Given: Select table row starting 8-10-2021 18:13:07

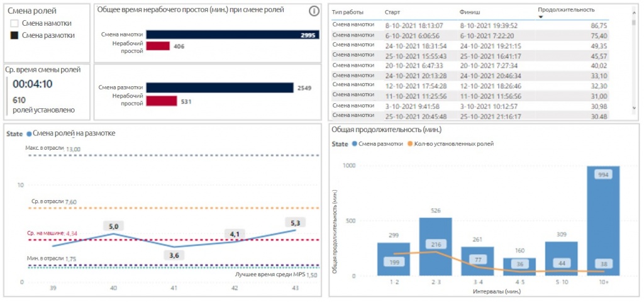Looking at the screenshot, I should pos(470,25).
